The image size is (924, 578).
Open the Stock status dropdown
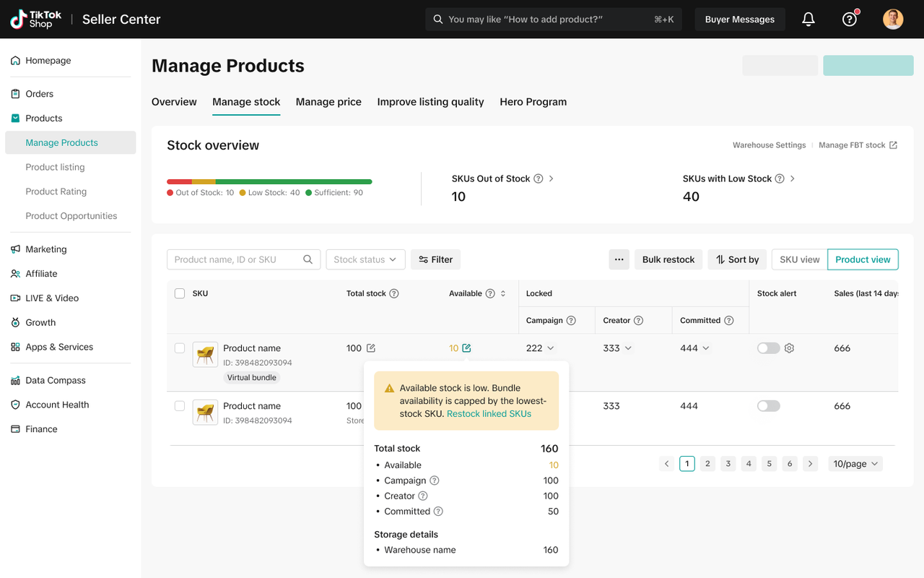click(365, 259)
